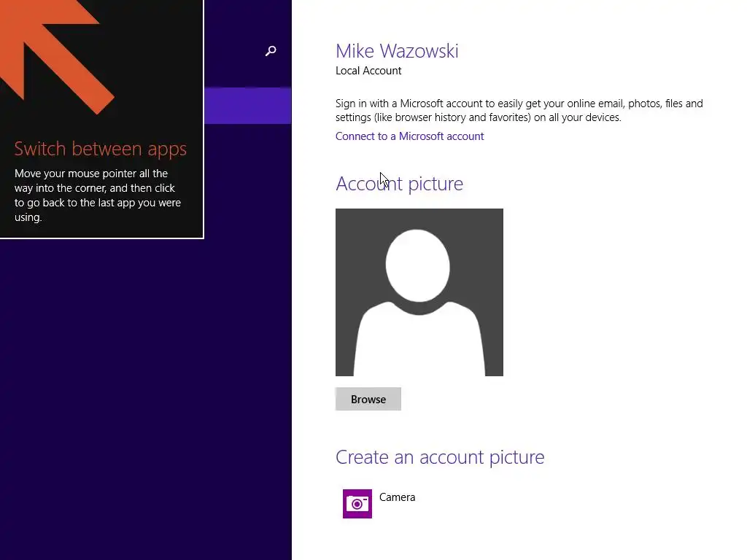
Task: Click the Account picture heading
Action: (x=399, y=183)
